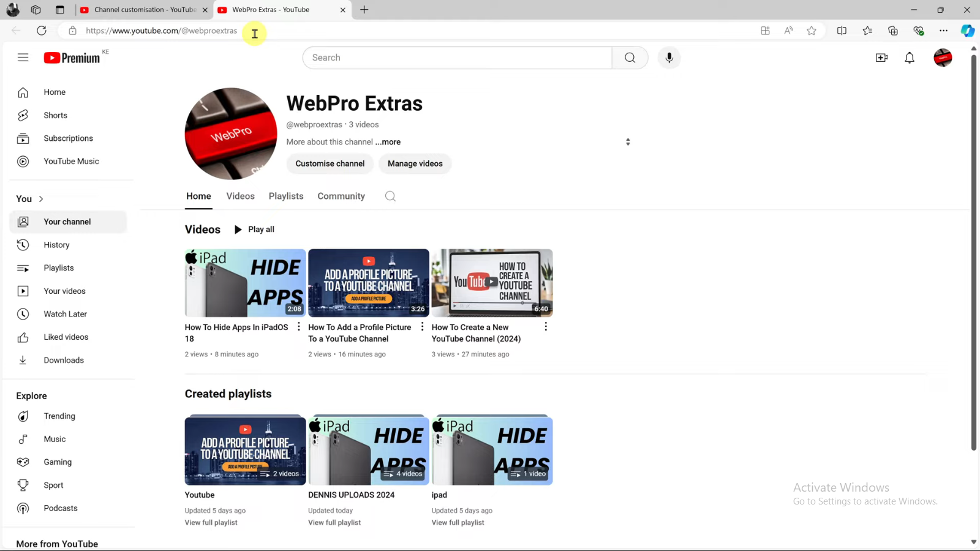Viewport: 980px width, 551px height.
Task: View full playlist for ipad
Action: click(x=458, y=523)
